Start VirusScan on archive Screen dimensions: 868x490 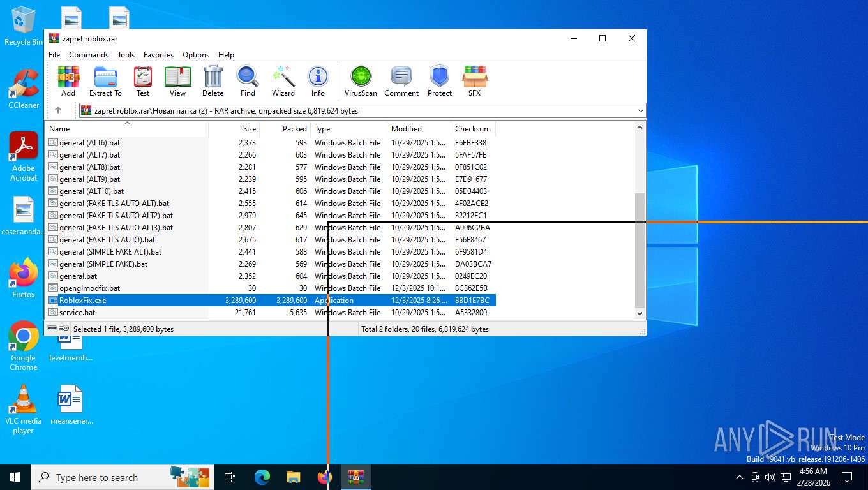361,81
